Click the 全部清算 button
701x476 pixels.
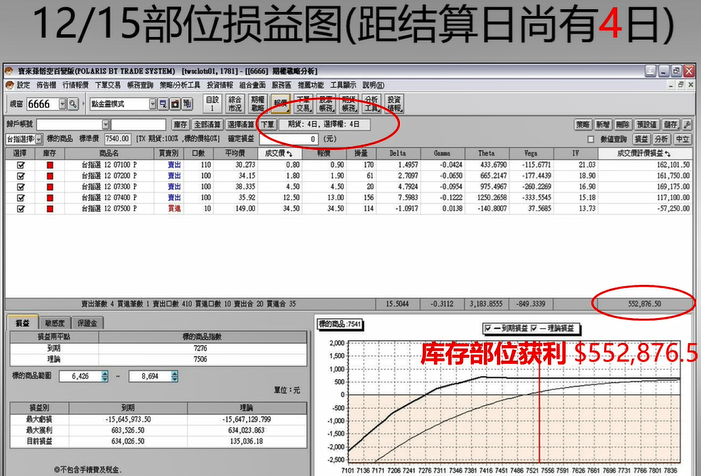207,125
